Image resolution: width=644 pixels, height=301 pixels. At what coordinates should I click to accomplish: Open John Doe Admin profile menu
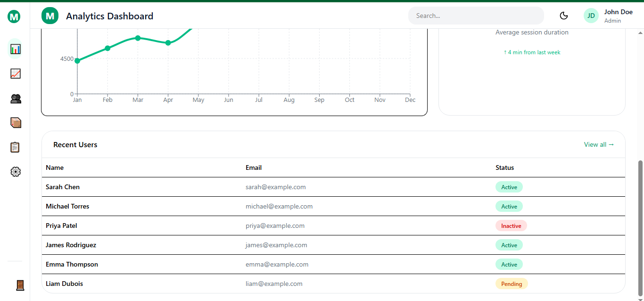618,16
